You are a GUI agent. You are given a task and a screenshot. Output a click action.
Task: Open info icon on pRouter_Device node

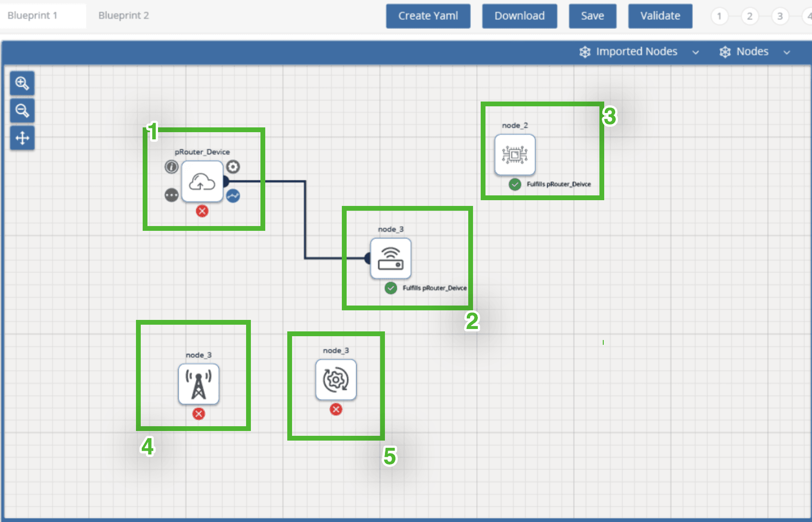(171, 167)
